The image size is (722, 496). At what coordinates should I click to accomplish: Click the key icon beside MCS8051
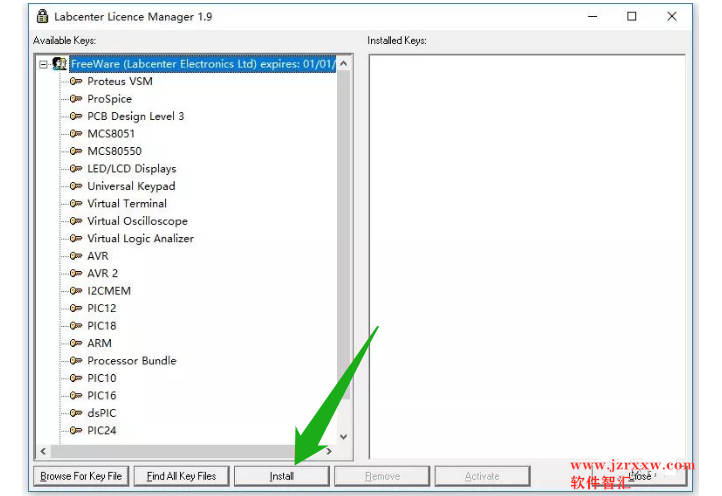(76, 134)
